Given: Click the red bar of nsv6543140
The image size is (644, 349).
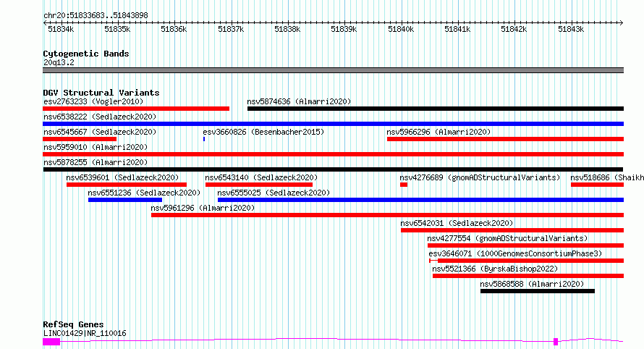Looking at the screenshot, I should (x=259, y=185).
